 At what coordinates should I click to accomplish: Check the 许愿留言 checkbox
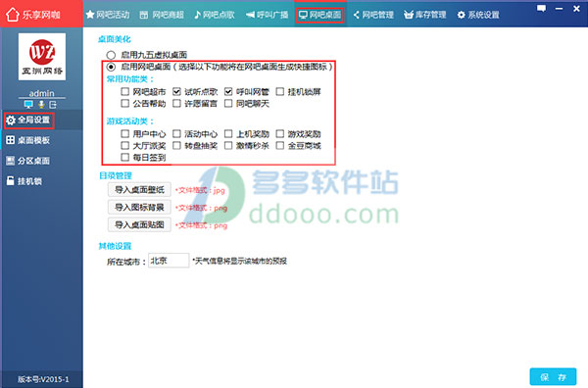click(x=176, y=103)
